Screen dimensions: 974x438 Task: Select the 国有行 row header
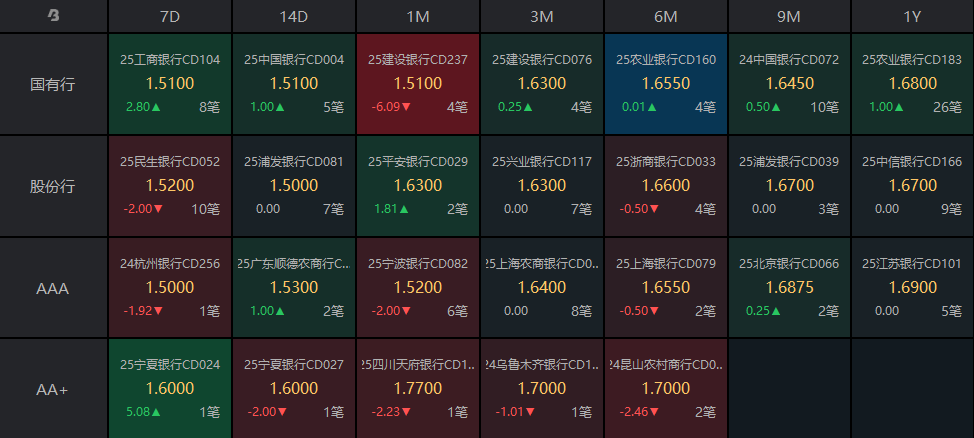pyautogui.click(x=53, y=84)
